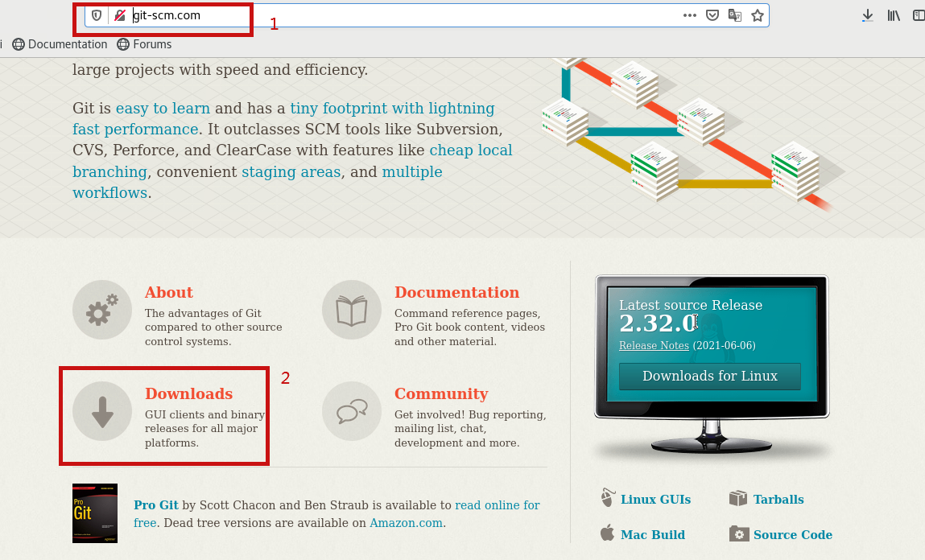Click globe icon of Forums bookmark

pos(122,44)
